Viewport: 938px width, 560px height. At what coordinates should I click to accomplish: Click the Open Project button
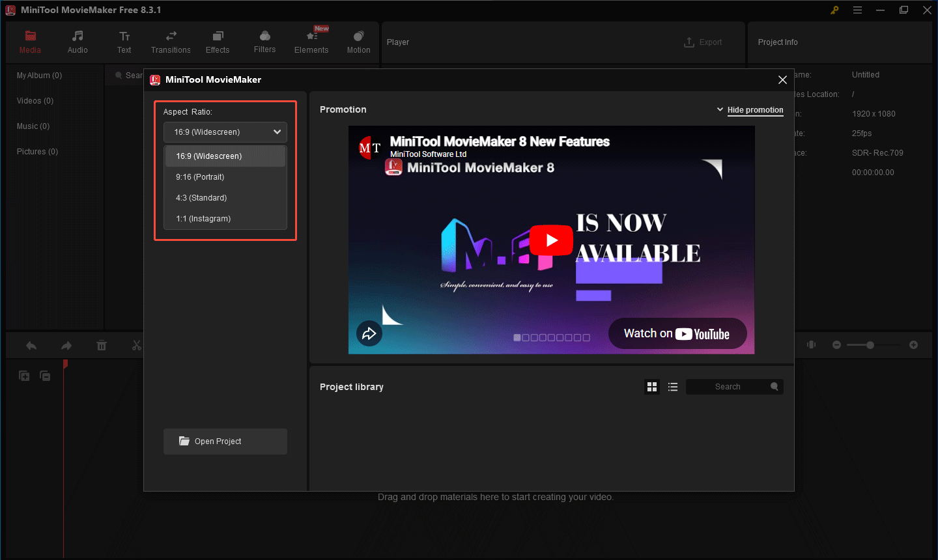coord(225,441)
